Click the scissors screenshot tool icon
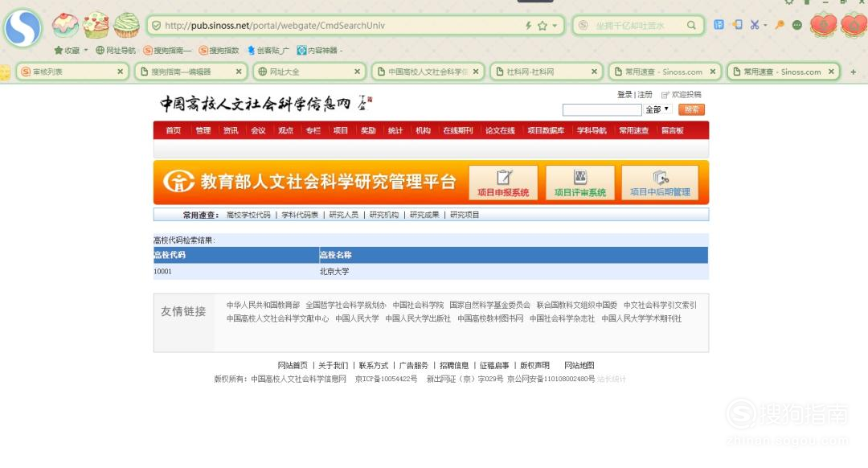Screen dimensions: 868x468 pyautogui.click(x=755, y=25)
